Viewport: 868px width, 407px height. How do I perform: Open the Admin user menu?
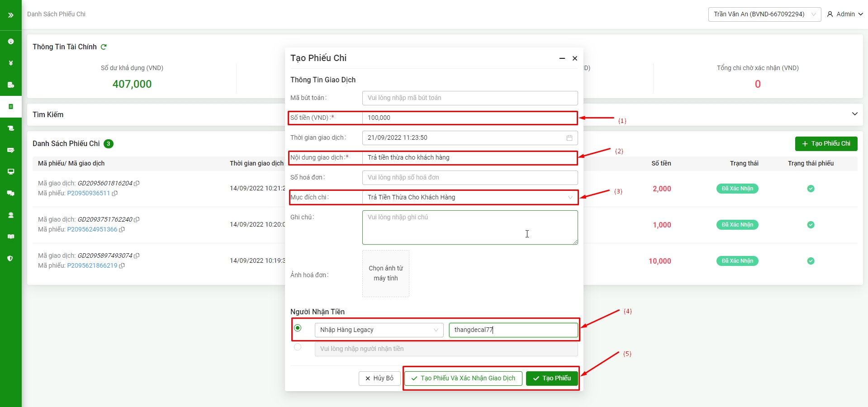tap(844, 14)
